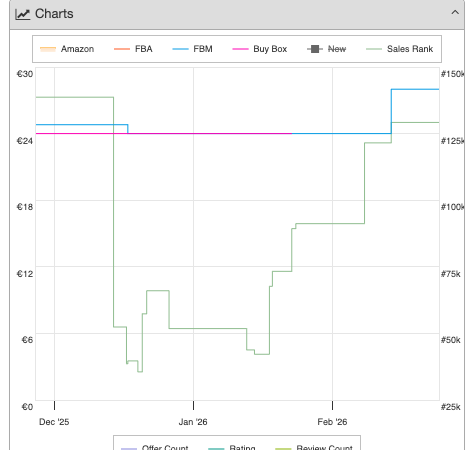Click the €24 price axis label
474x450 pixels.
[25, 141]
